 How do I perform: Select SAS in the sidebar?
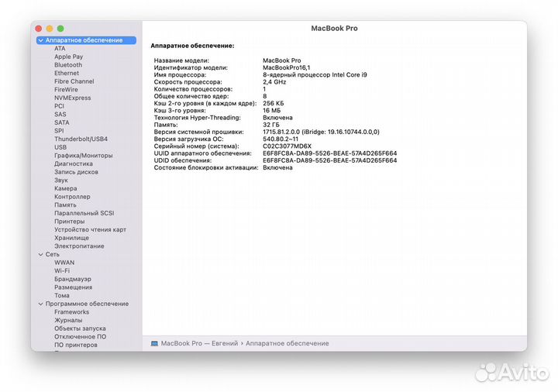[x=60, y=114]
